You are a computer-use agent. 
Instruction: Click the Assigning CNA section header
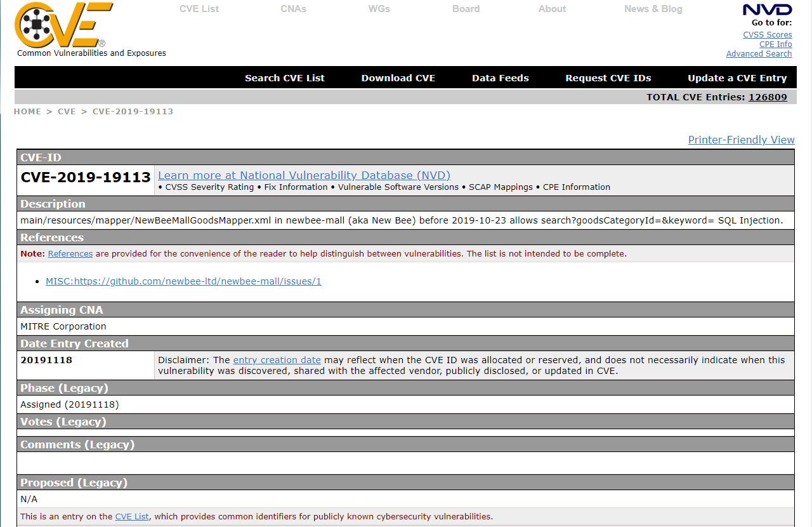(x=405, y=310)
